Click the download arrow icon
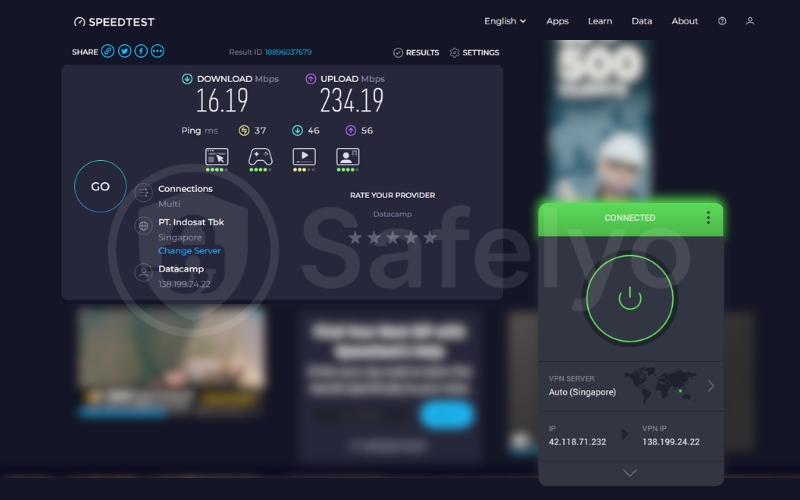The image size is (800, 500). 187,79
